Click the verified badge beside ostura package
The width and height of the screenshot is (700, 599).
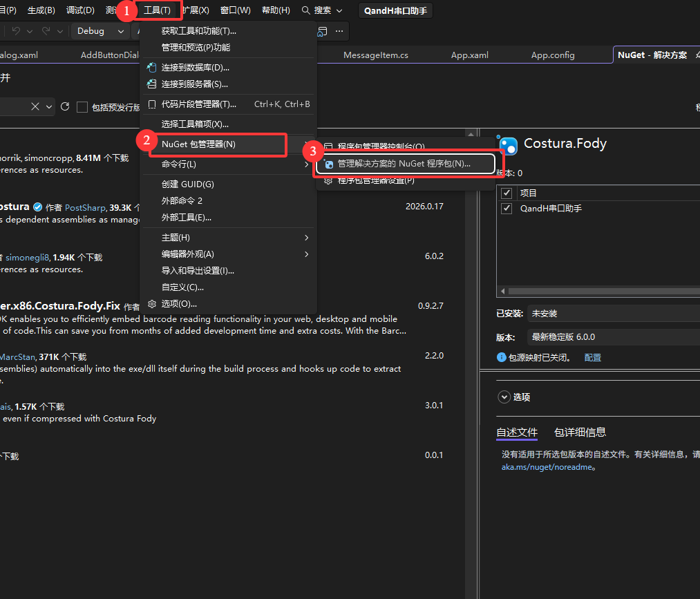[38, 207]
